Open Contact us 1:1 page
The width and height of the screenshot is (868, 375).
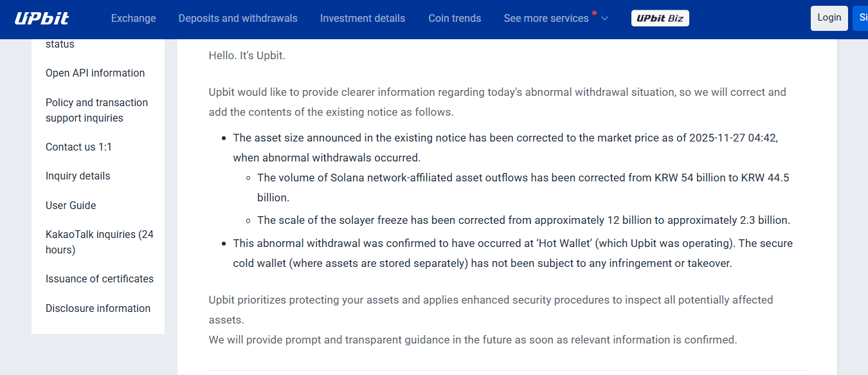coord(78,147)
